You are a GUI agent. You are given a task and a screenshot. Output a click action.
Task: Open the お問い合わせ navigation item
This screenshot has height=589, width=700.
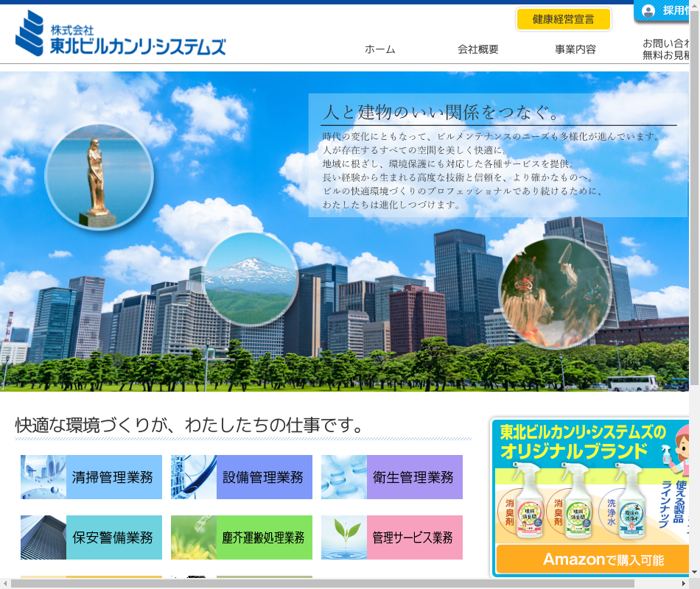tap(667, 49)
